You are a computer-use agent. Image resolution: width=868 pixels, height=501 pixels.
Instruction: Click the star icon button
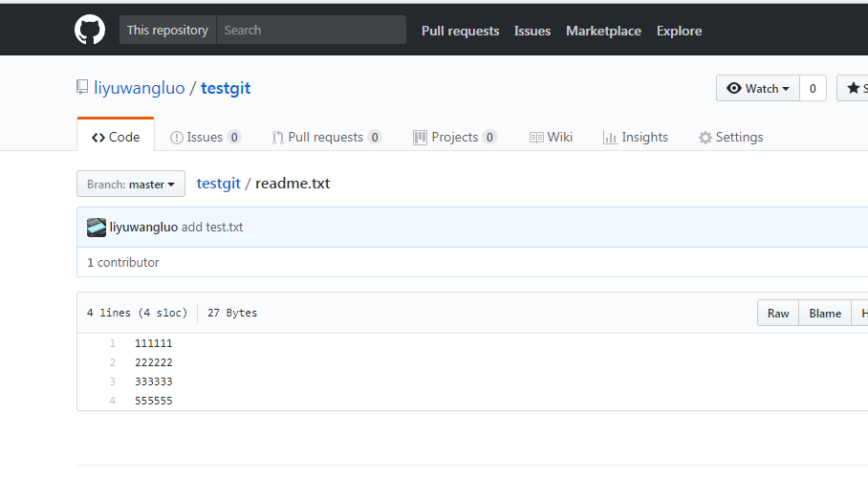point(853,88)
